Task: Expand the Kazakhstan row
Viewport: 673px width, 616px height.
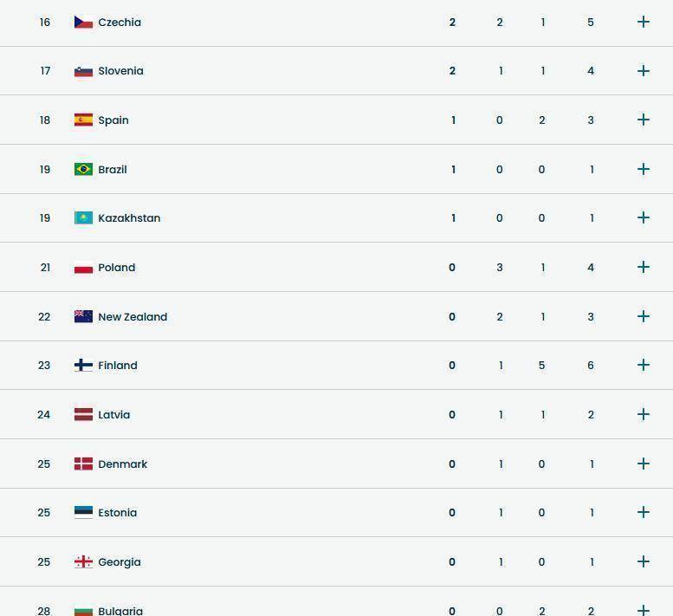Action: click(x=643, y=218)
